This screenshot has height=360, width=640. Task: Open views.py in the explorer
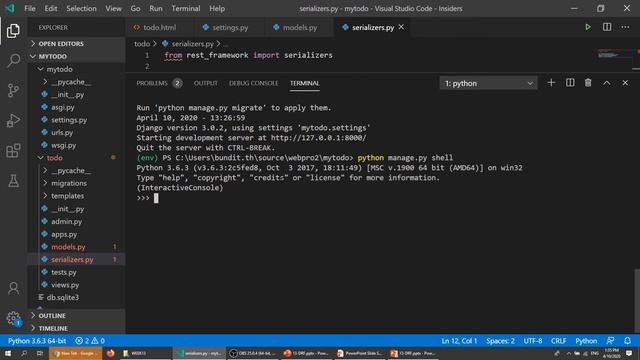coord(76,285)
